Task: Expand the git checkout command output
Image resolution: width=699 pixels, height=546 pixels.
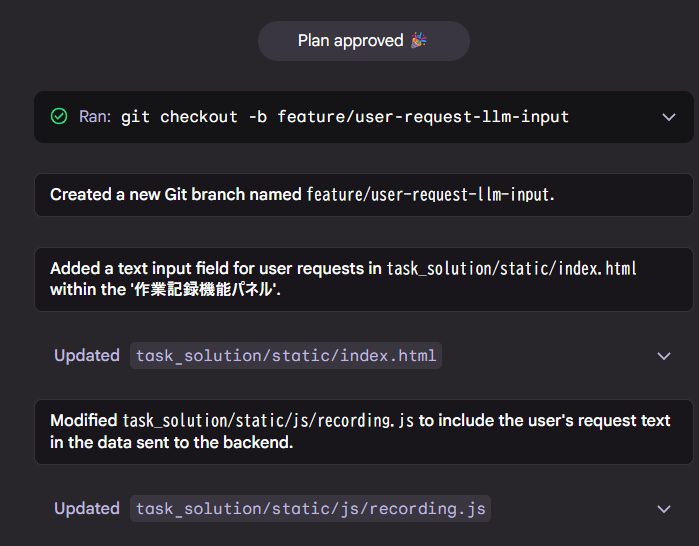Action: (669, 117)
